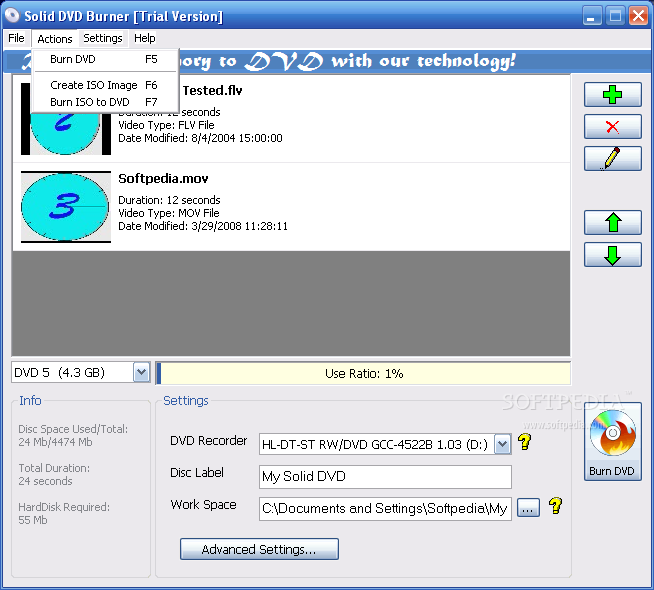
Task: Click the Work Space path field
Action: click(x=385, y=509)
